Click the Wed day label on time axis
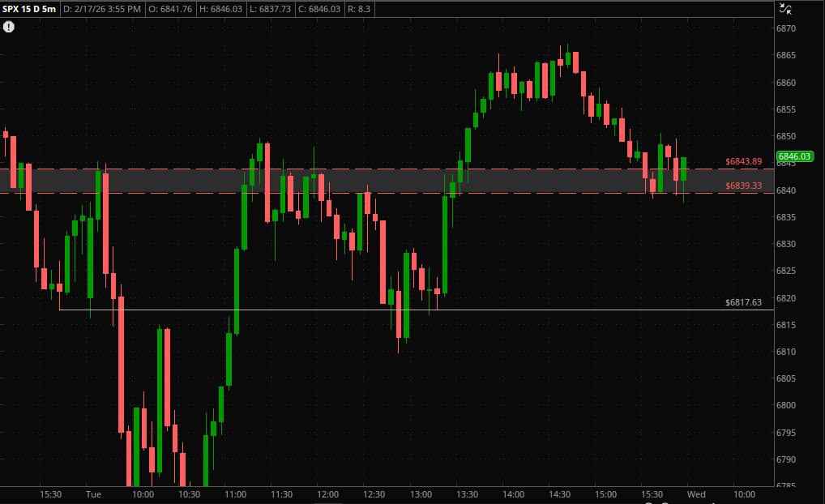The width and height of the screenshot is (825, 504). [x=696, y=494]
